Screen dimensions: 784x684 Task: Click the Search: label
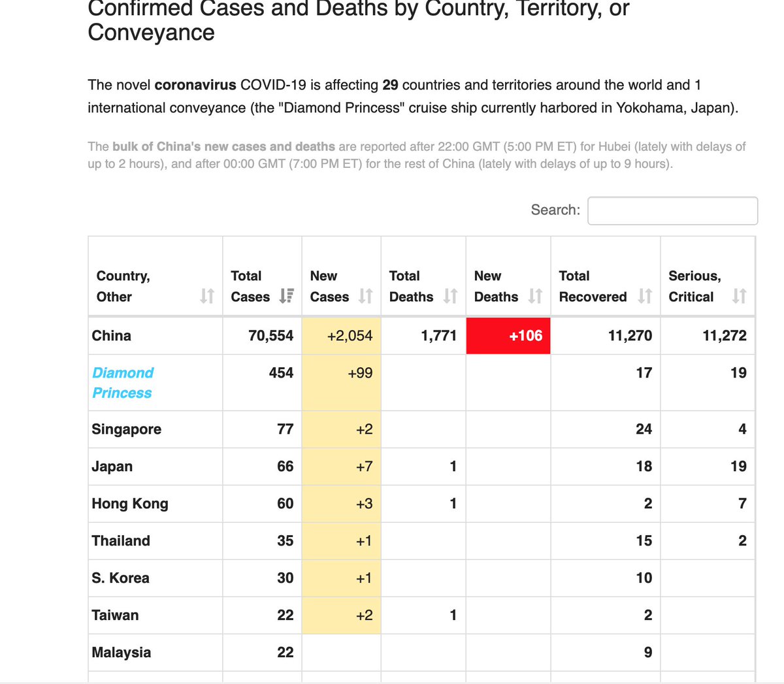555,210
